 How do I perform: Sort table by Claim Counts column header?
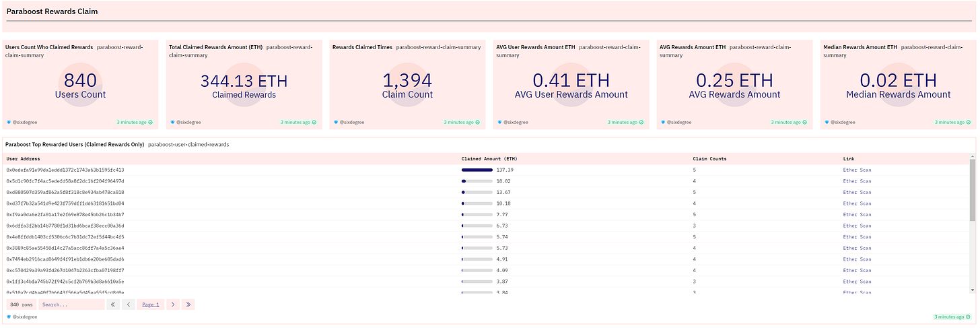pos(709,159)
